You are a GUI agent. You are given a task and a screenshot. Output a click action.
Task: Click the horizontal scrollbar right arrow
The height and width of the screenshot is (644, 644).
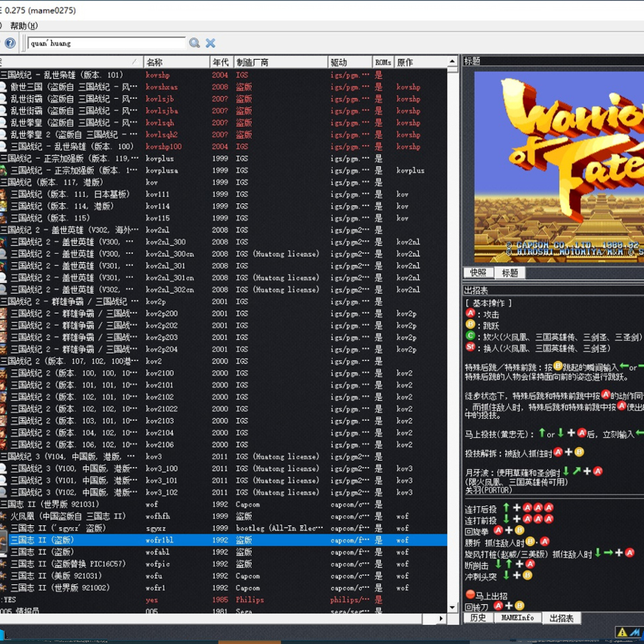441,618
